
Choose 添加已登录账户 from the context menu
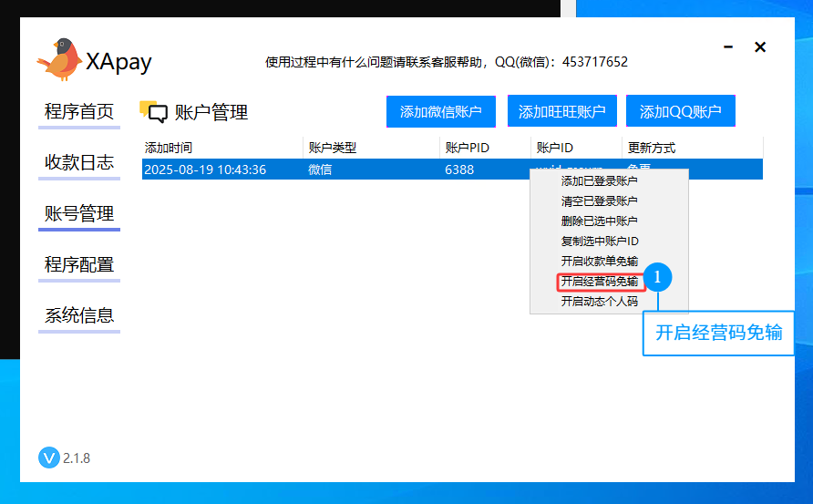599,181
